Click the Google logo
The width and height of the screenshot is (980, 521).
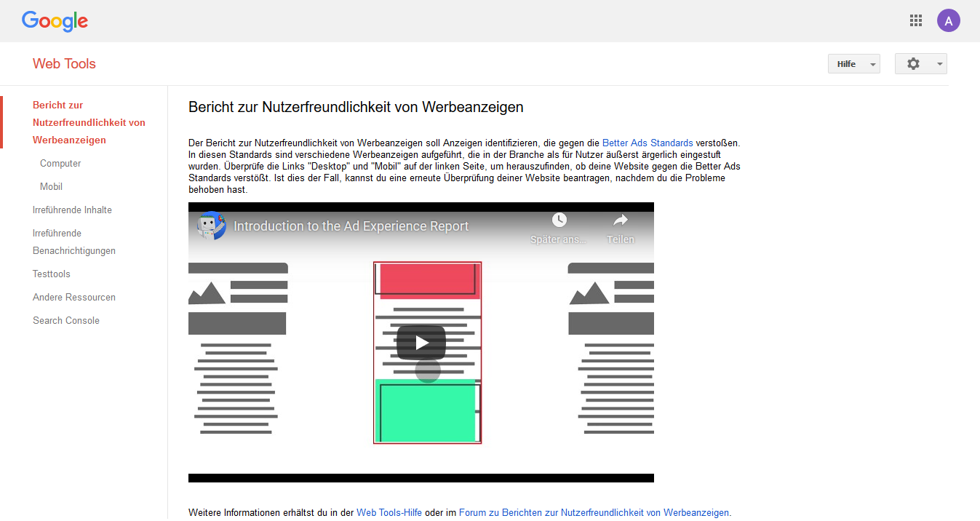point(55,21)
